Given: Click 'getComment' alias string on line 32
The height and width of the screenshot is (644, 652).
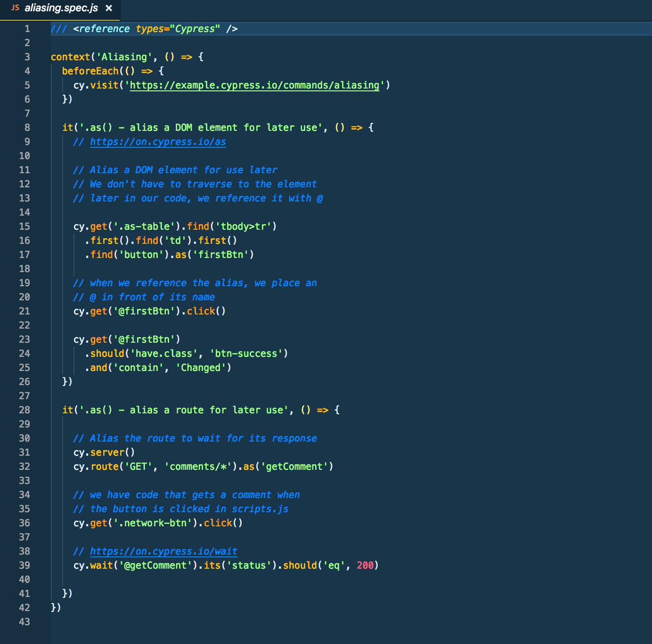Looking at the screenshot, I should (x=294, y=467).
